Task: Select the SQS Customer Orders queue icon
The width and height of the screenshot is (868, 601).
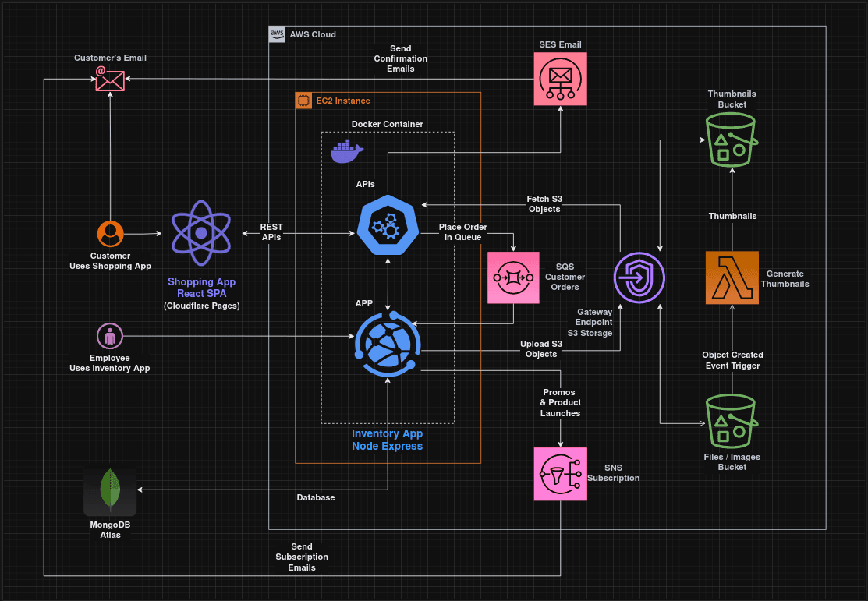Action: [513, 277]
